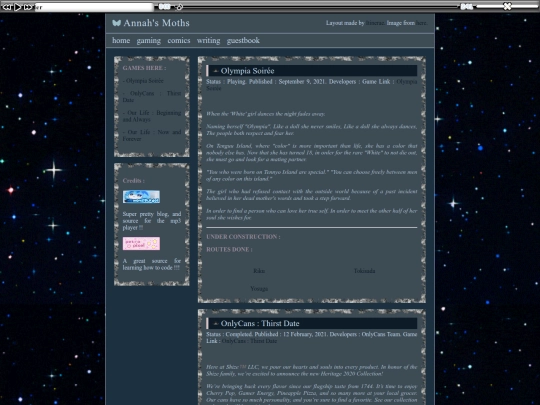Jump to Our Life : Beginning and Always
The width and height of the screenshot is (540, 405).
click(x=152, y=116)
